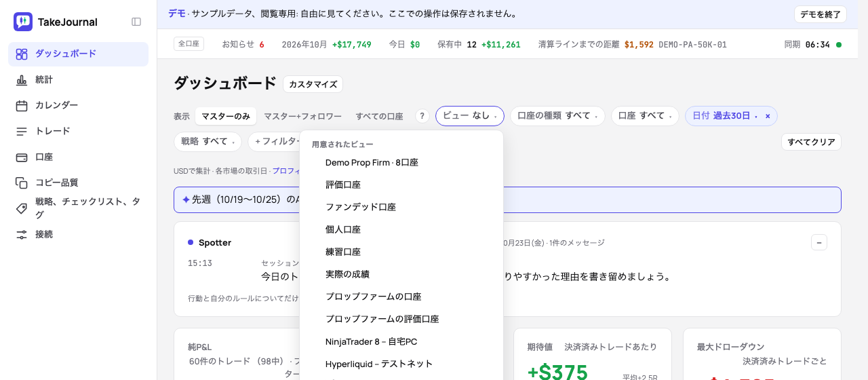Click the 2026年10月 +$17,749 stat
868x380 pixels.
point(326,45)
